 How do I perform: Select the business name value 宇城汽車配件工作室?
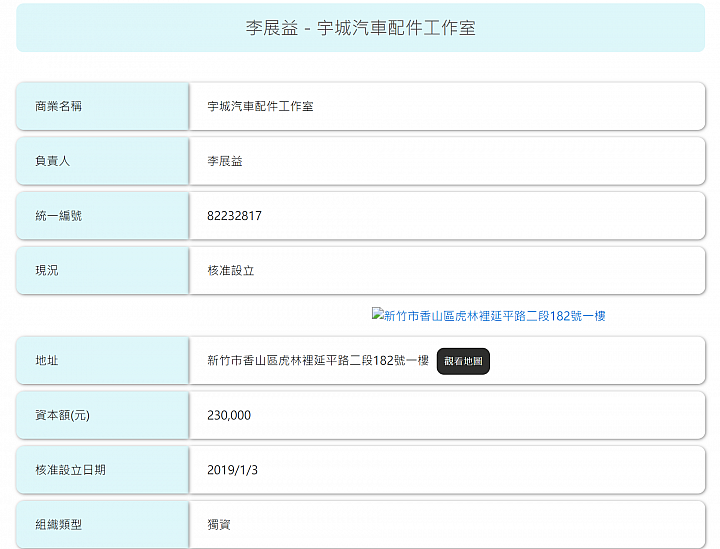[260, 106]
